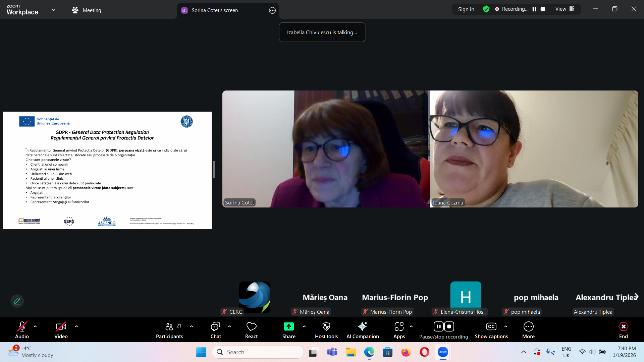Toggle Show captions CC button
644x362 pixels.
point(491,330)
